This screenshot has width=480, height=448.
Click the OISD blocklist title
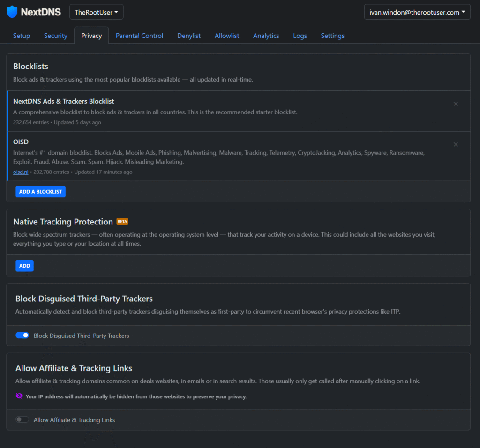click(x=21, y=142)
